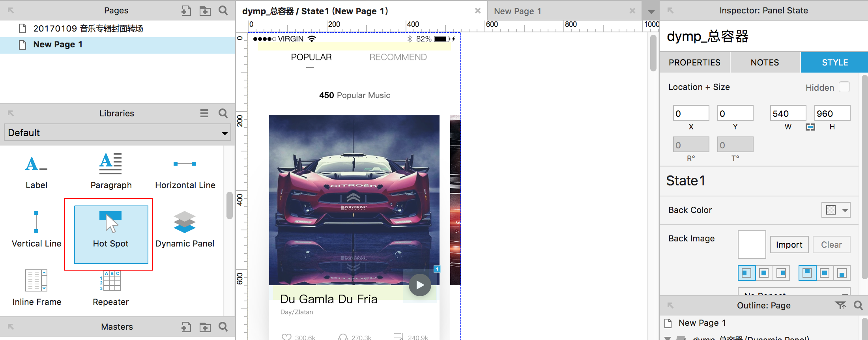
Task: Pop out the Masters panel arrow
Action: [x=11, y=327]
